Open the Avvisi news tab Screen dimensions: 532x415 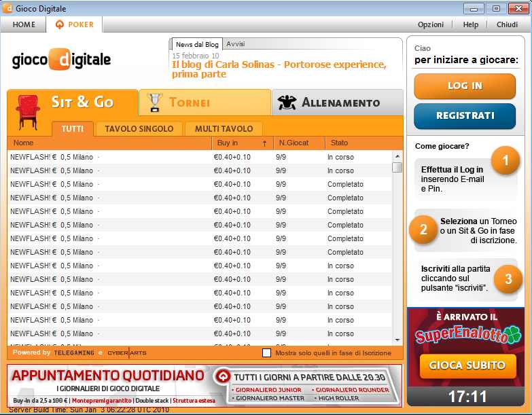click(x=236, y=43)
